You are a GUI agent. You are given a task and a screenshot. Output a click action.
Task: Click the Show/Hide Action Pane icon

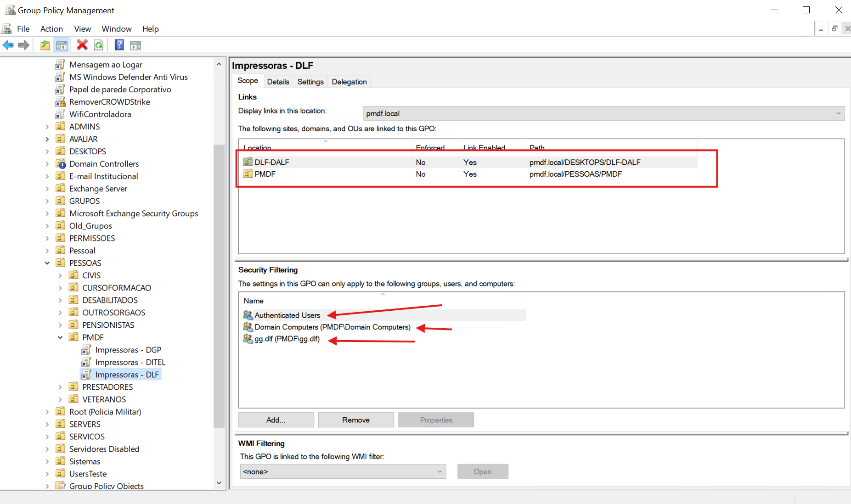(135, 45)
